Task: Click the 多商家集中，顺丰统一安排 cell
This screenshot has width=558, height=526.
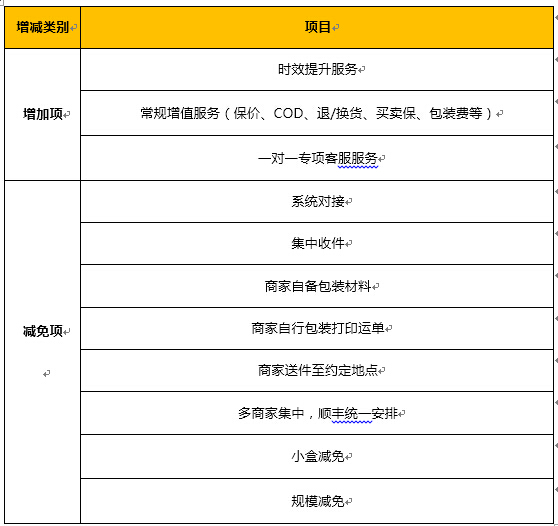Action: pos(317,413)
